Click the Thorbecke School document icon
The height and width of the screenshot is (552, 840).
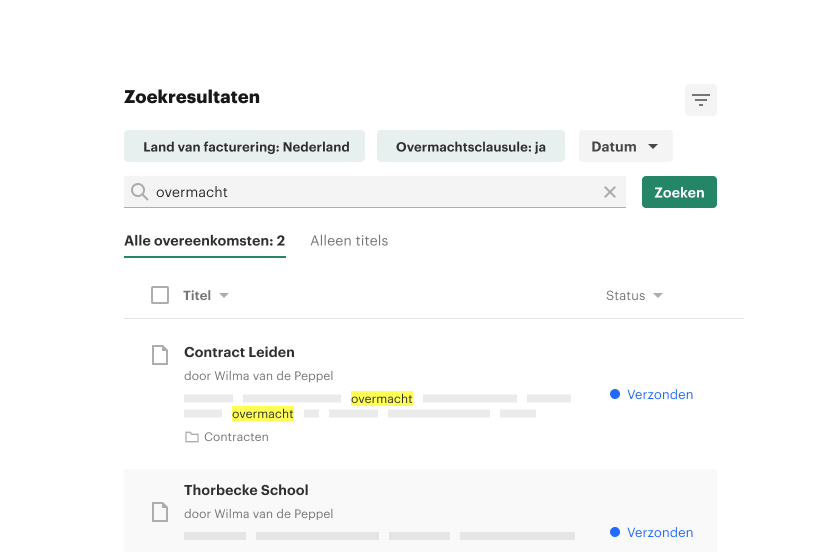(160, 512)
